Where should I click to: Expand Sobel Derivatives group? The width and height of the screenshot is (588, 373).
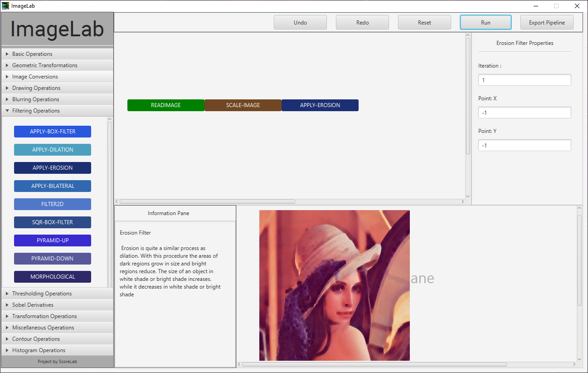pyautogui.click(x=33, y=305)
